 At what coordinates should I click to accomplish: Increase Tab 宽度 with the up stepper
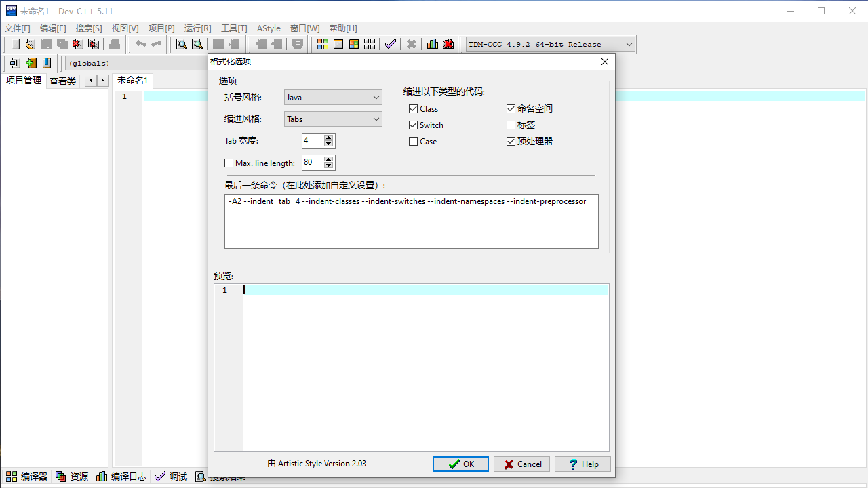(329, 138)
